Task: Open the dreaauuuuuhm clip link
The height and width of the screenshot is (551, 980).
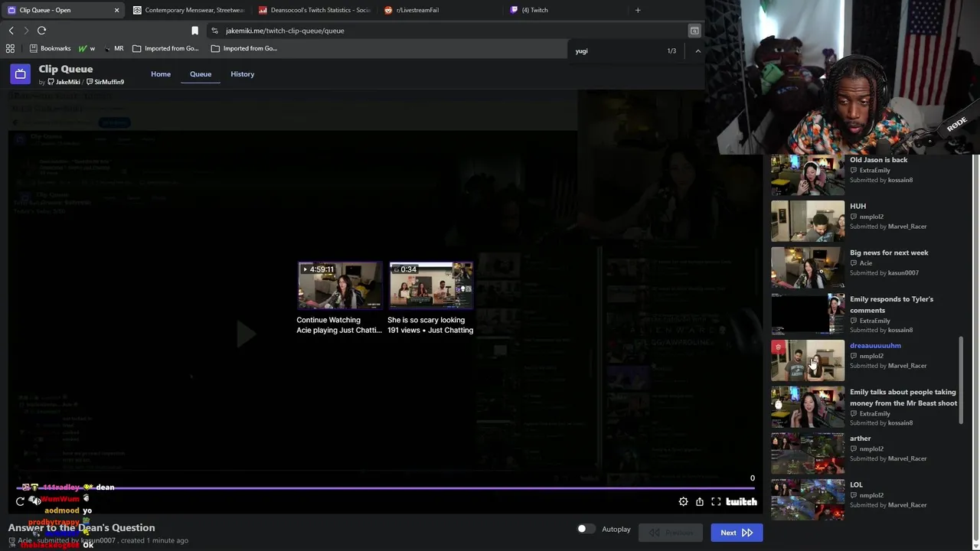Action: 875,346
